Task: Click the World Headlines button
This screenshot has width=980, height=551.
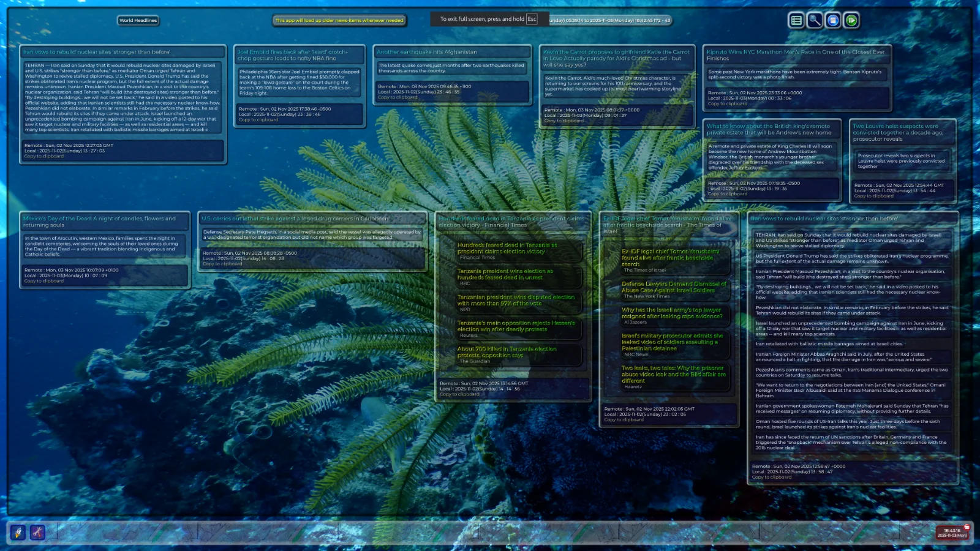Action: [x=138, y=20]
